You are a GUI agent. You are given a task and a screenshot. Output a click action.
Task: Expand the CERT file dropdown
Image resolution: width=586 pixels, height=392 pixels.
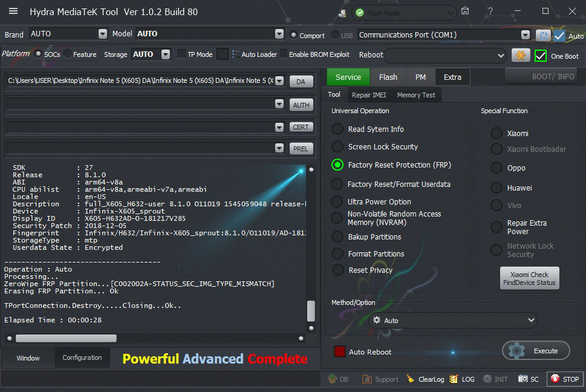(279, 127)
